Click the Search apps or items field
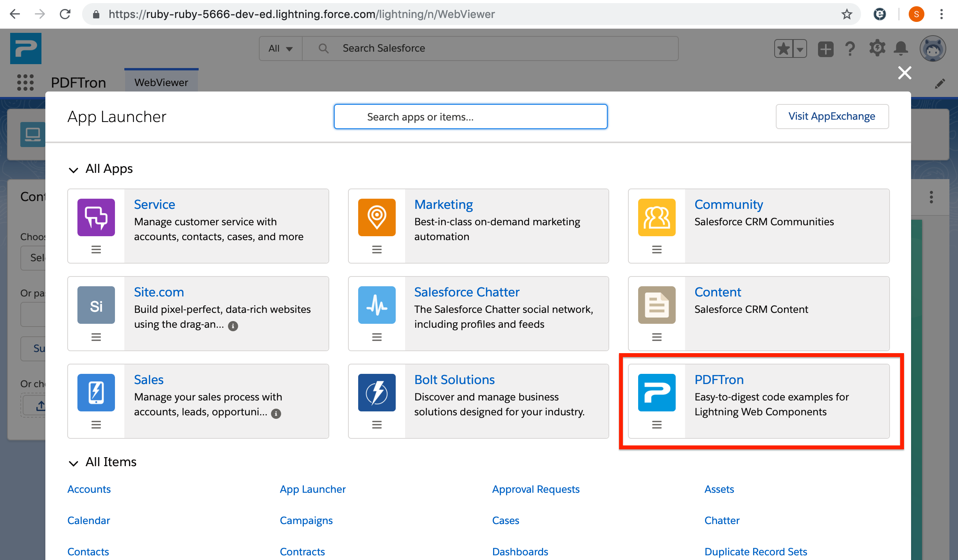Screen dimensions: 958x560 pyautogui.click(x=470, y=117)
